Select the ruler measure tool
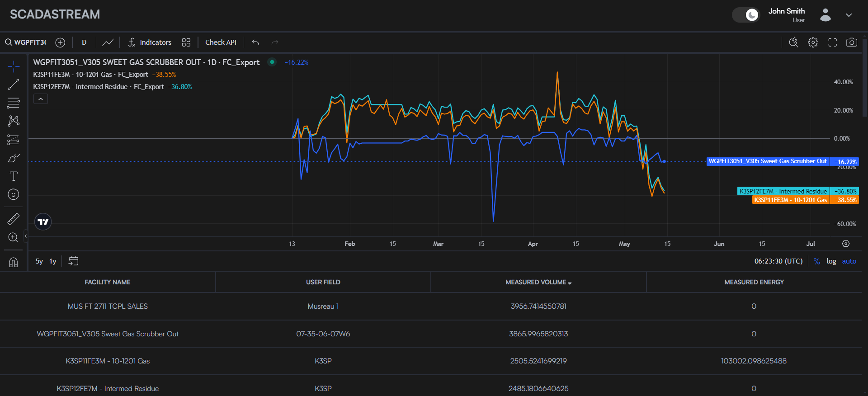Image resolution: width=868 pixels, height=396 pixels. point(14,219)
